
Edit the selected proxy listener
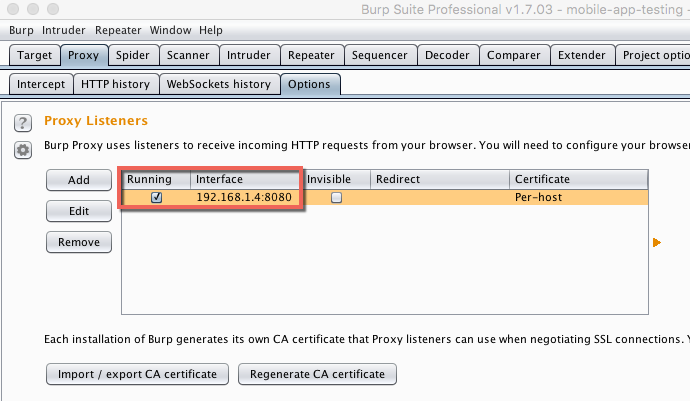point(79,211)
